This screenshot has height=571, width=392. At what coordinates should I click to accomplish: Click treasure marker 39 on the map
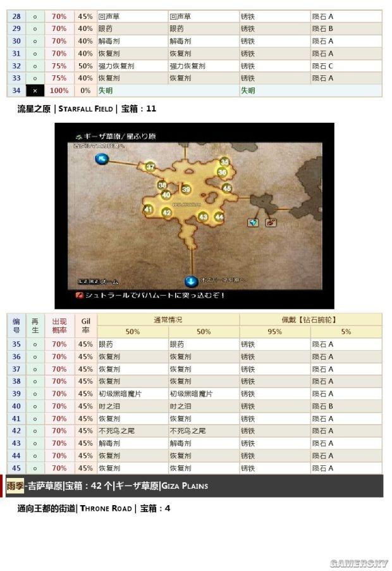pyautogui.click(x=186, y=189)
